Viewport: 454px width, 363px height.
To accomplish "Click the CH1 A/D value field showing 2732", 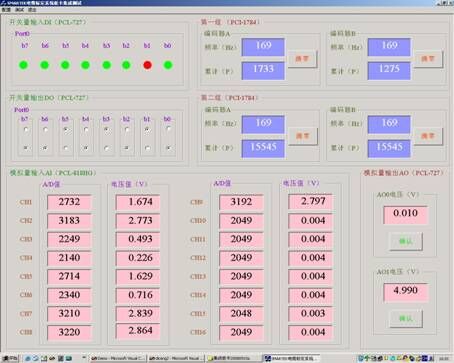I will pos(69,202).
